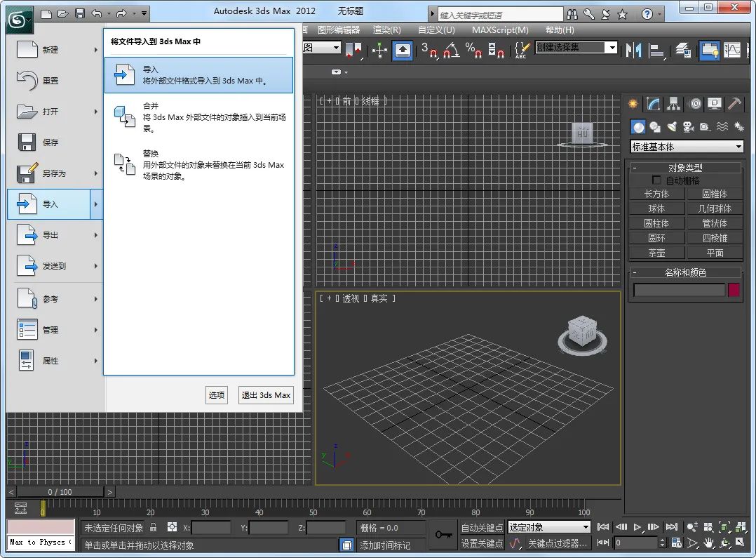Viewport: 756px width, 558px height.
Task: Click 重置 in the application menu
Action: 55,81
